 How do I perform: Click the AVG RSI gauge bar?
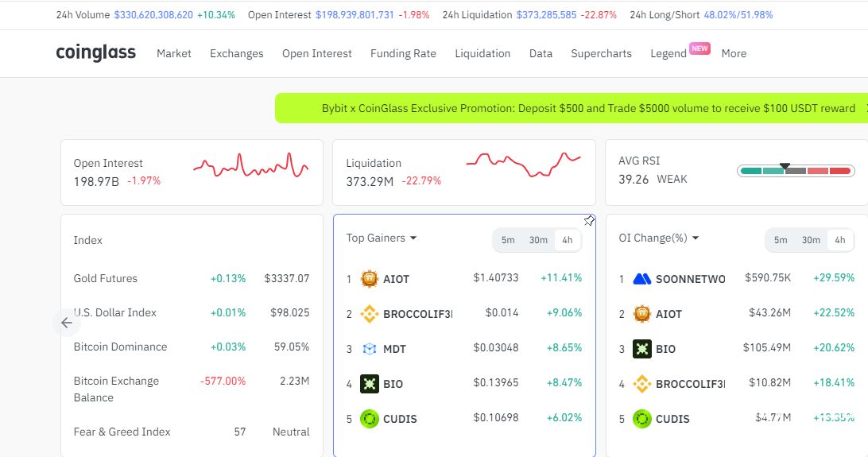(795, 171)
